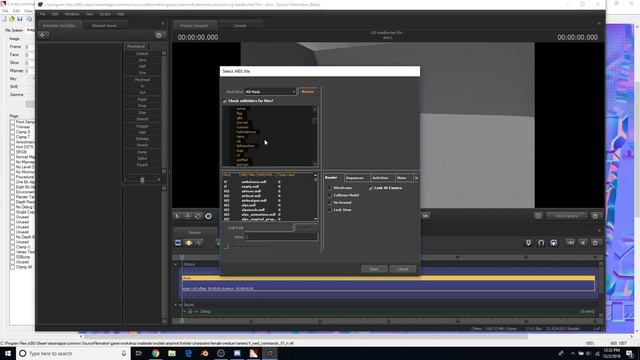640x360 pixels.
Task: Enable the Wireframe checkbox
Action: click(x=330, y=188)
